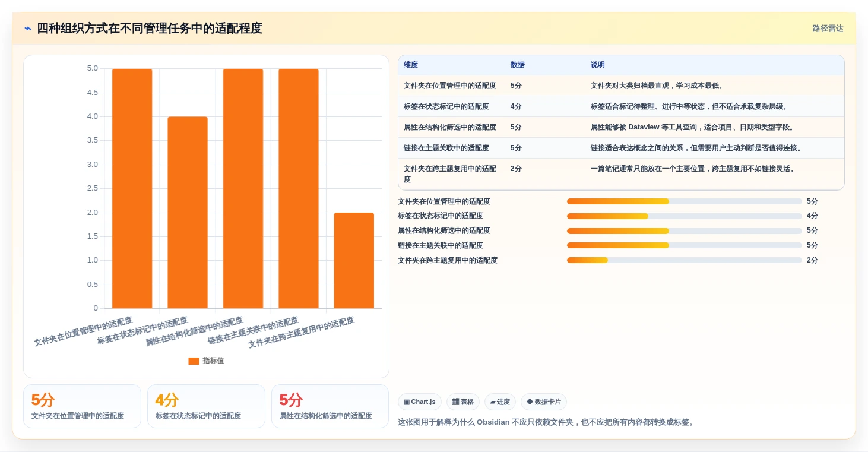The height and width of the screenshot is (452, 868).
Task: Click the 表格 tag chip
Action: (463, 402)
